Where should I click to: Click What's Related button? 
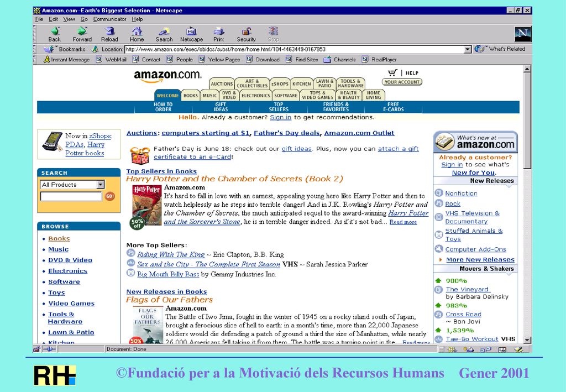[x=500, y=49]
